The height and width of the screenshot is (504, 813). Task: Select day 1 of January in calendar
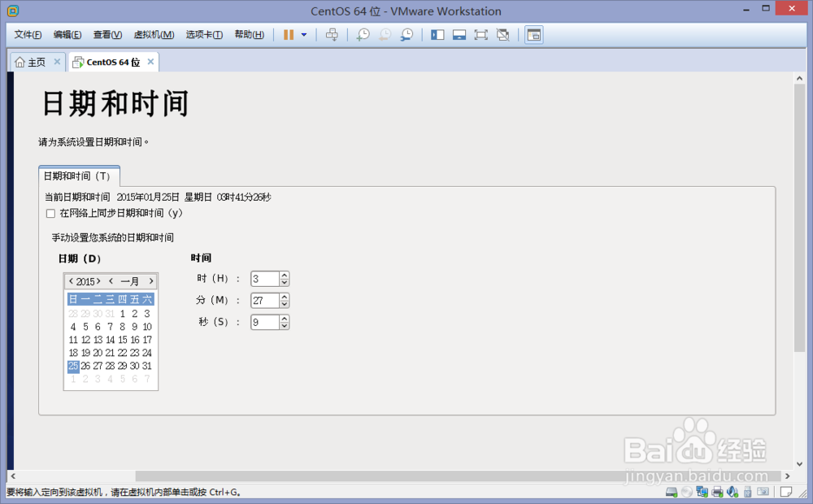[x=123, y=314]
